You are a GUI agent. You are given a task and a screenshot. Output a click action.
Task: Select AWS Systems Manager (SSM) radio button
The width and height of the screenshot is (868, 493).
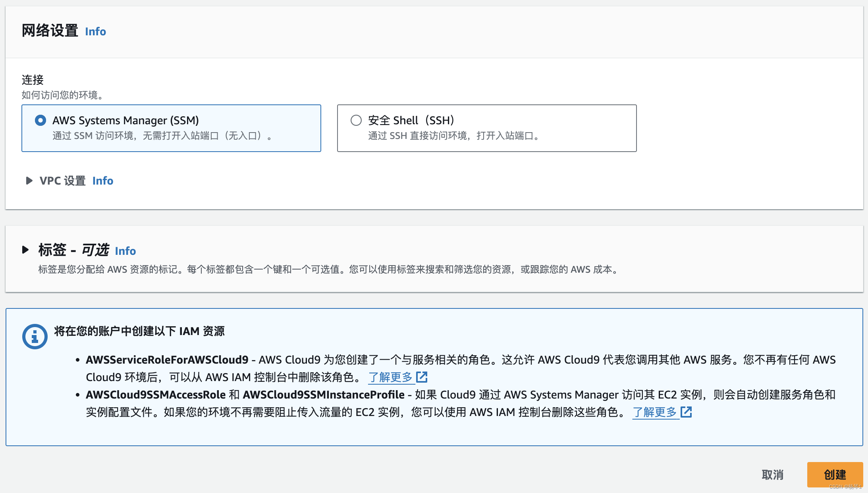41,120
